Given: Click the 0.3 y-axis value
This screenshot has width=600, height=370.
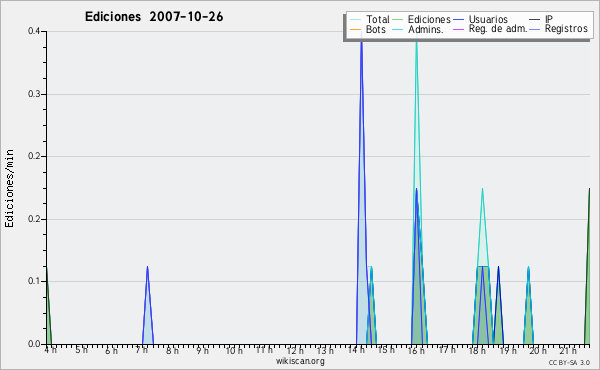Looking at the screenshot, I should (x=34, y=94).
